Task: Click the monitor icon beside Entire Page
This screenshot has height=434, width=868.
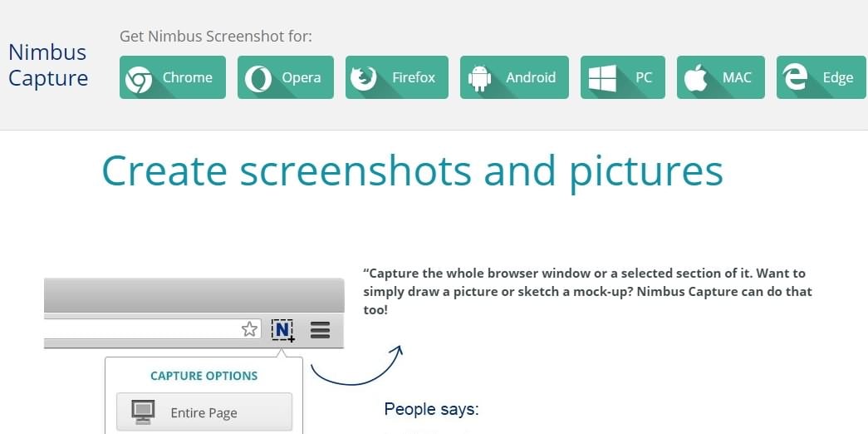Action: click(143, 412)
